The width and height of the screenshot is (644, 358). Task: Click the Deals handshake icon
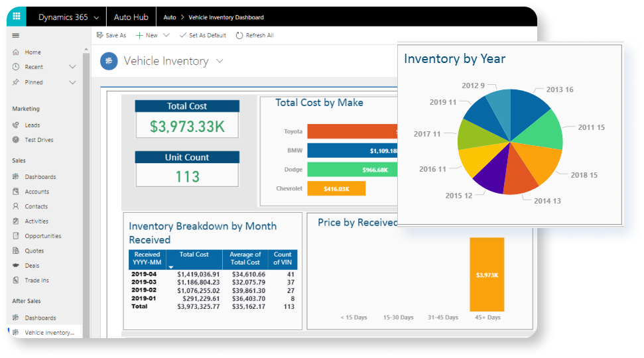16,265
